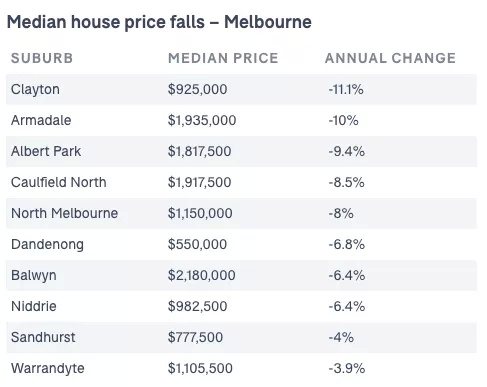Click the SUBURB column header
487x387 pixels.
tap(42, 58)
